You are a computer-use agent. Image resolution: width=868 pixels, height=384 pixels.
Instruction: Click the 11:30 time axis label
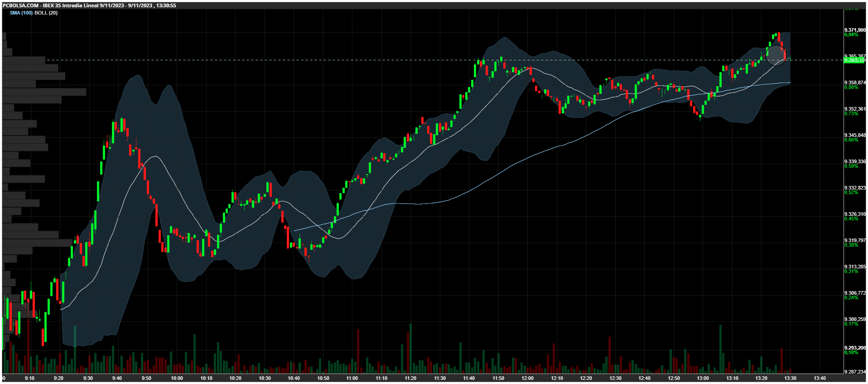coord(440,378)
